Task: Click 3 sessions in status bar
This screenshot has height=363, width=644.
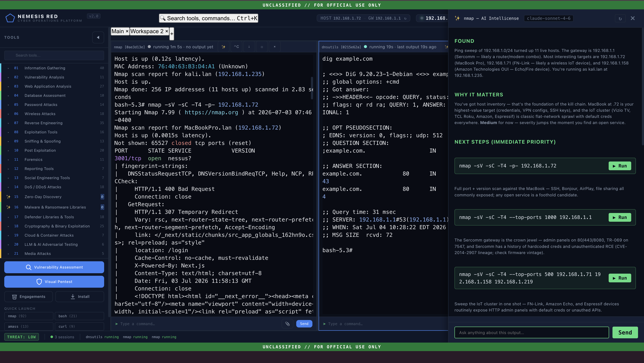Action: pyautogui.click(x=62, y=337)
